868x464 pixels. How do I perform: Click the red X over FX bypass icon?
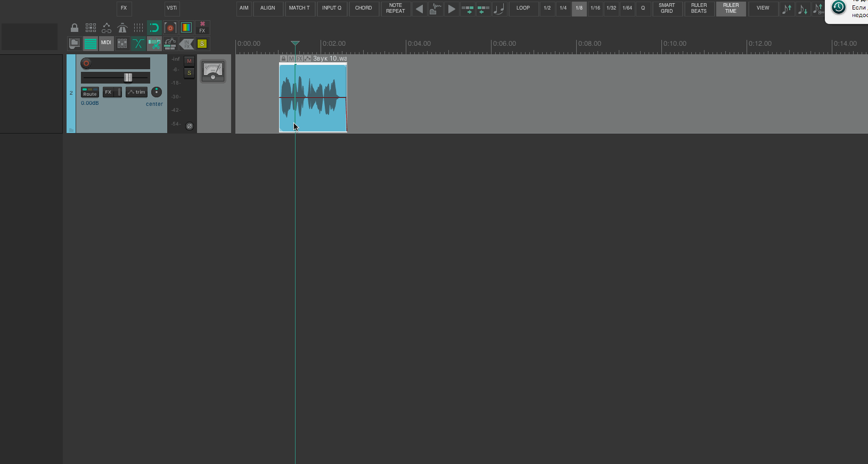[x=202, y=28]
